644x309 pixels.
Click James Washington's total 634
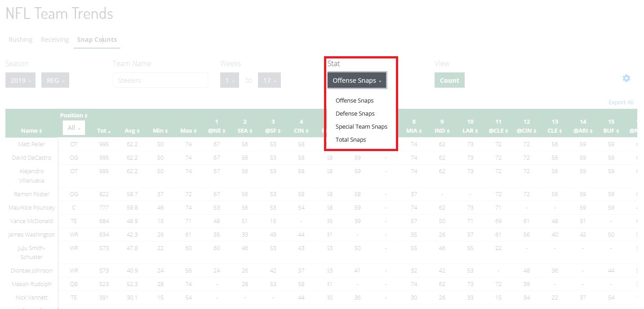(104, 234)
